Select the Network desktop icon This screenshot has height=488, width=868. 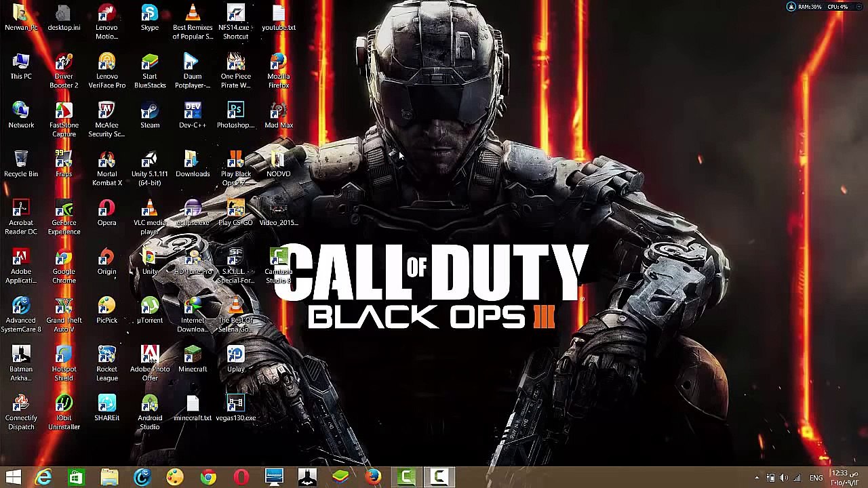tap(21, 116)
